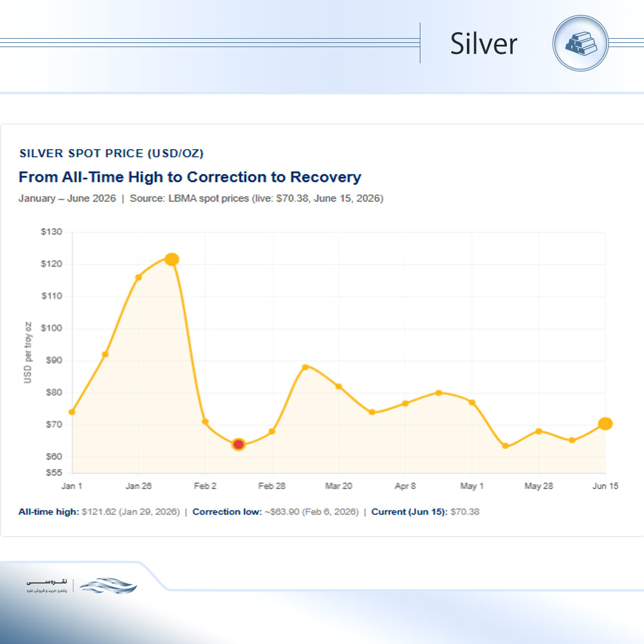This screenshot has width=644, height=644.
Task: Click the "Silver" header title
Action: tap(484, 44)
